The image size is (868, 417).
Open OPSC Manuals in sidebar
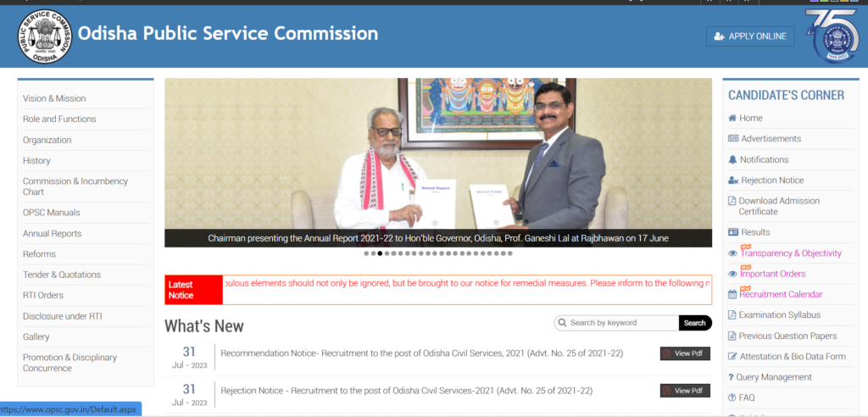coord(52,213)
